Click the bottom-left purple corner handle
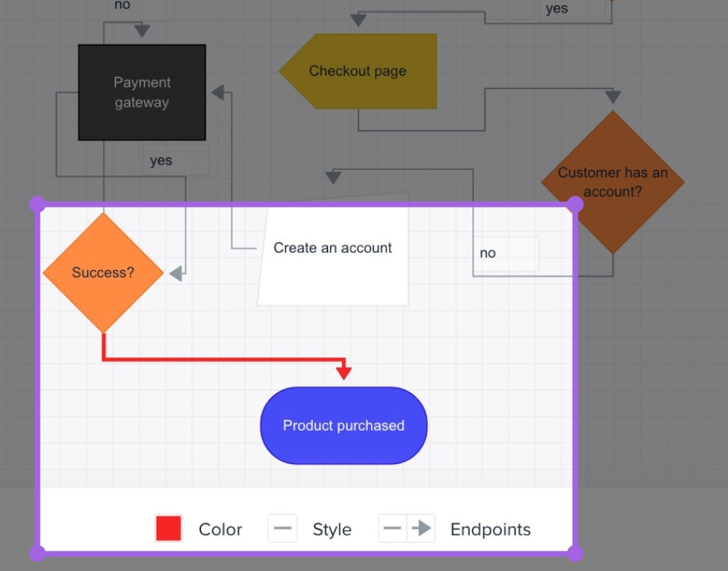This screenshot has width=728, height=571. coord(37,553)
